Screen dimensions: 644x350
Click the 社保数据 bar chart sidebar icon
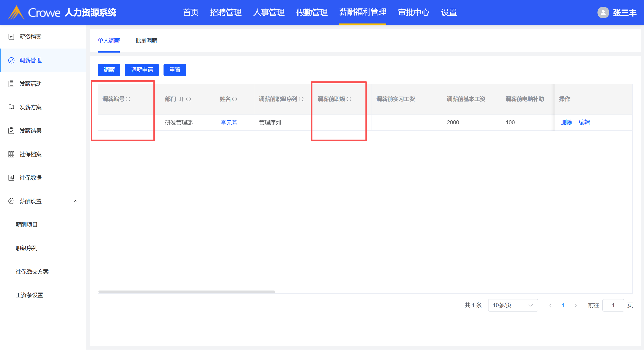click(11, 178)
